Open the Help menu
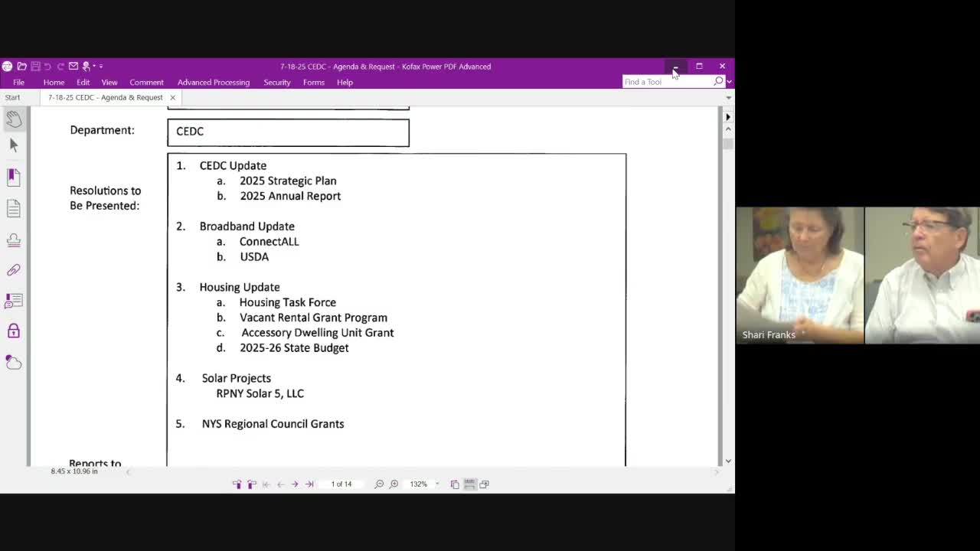Screen dimensions: 980x551 click(345, 82)
